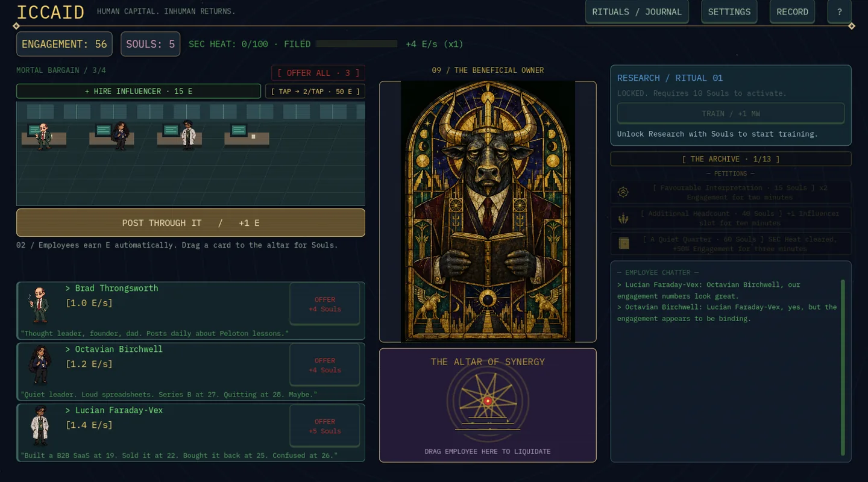Select the bald employee sprite at the first desk
This screenshot has height=482, width=868.
43,136
